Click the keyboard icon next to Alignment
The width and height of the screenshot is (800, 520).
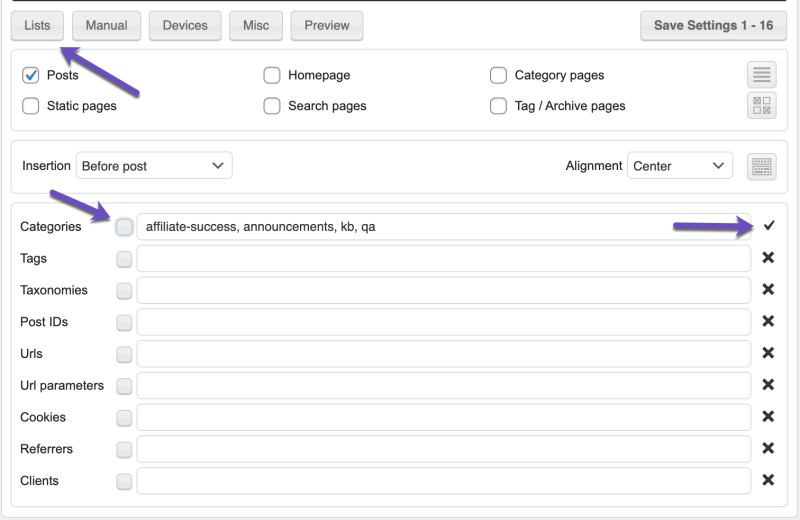tap(762, 167)
